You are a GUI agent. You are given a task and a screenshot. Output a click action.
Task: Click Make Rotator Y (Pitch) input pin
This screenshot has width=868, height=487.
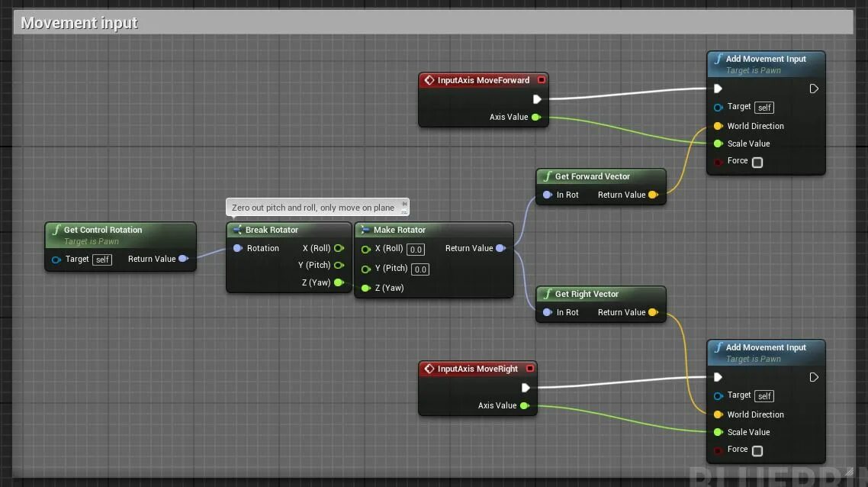(366, 269)
